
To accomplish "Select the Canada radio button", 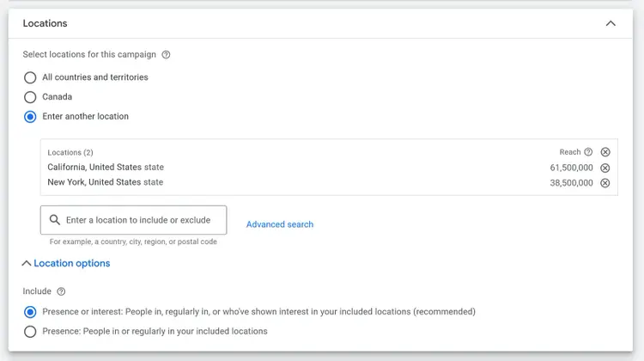I will tap(30, 97).
